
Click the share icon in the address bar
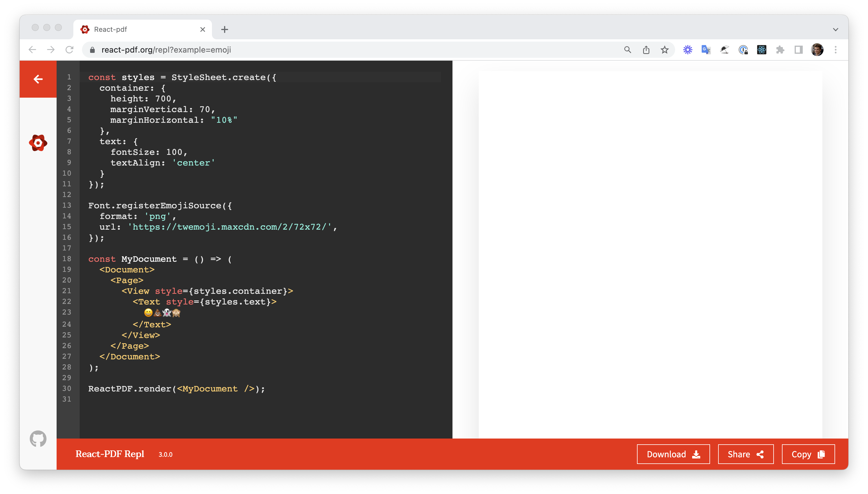(x=646, y=49)
